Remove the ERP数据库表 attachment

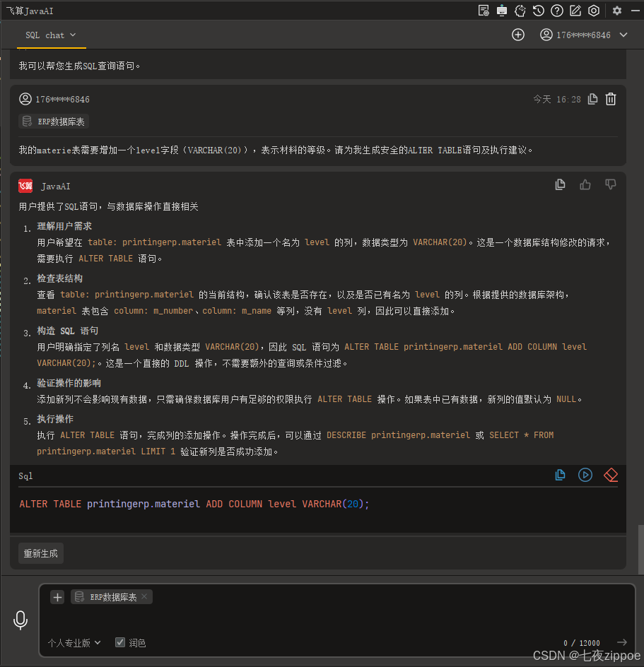pos(144,596)
